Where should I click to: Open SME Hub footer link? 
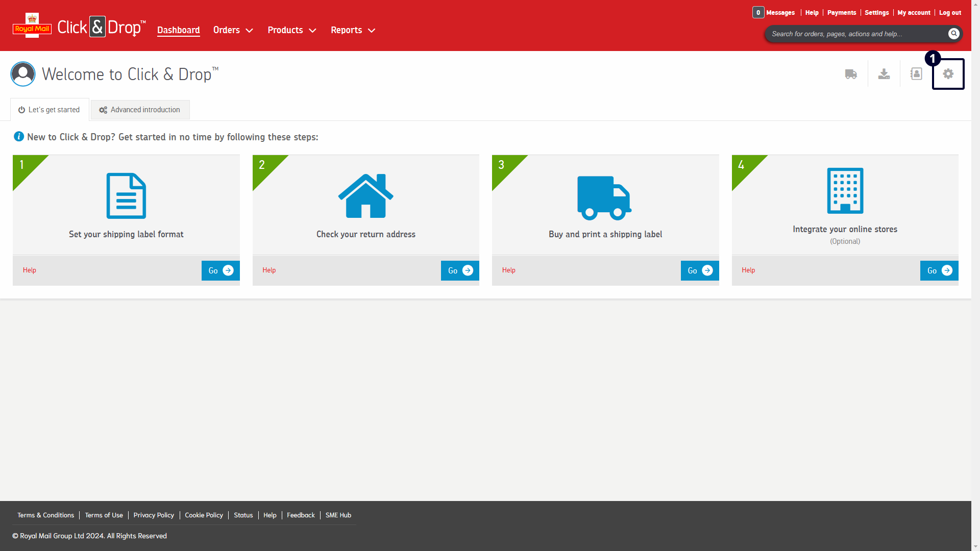point(338,515)
